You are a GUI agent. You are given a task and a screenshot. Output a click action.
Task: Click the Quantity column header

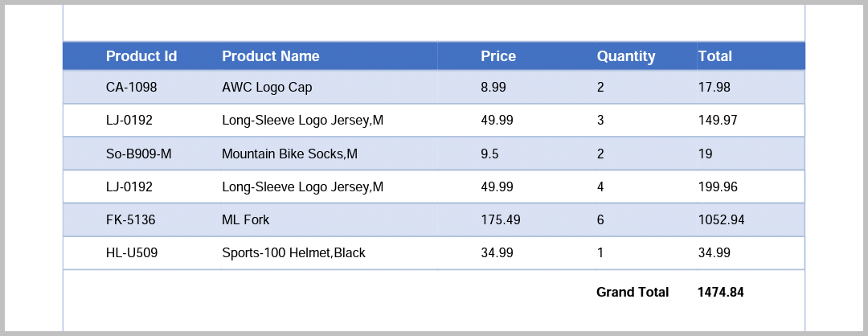click(626, 56)
